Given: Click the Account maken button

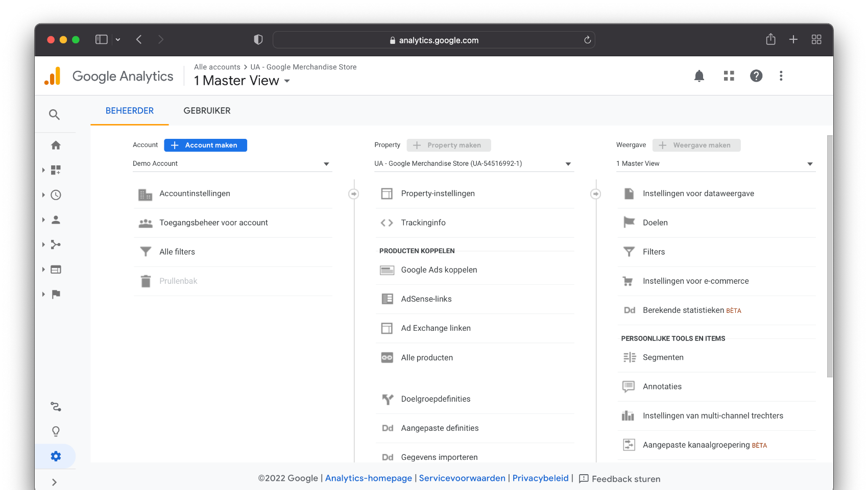Looking at the screenshot, I should coord(205,145).
